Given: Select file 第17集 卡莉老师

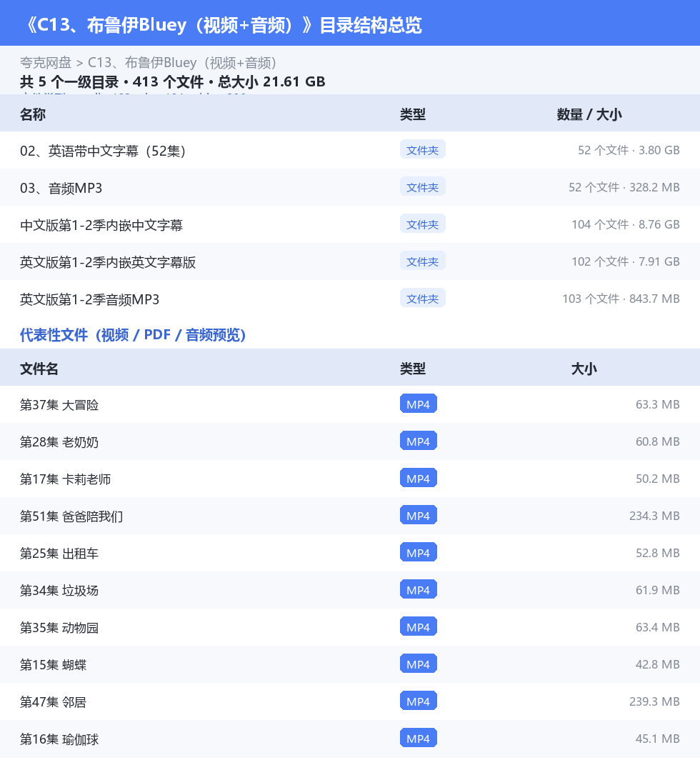Looking at the screenshot, I should coord(65,479).
